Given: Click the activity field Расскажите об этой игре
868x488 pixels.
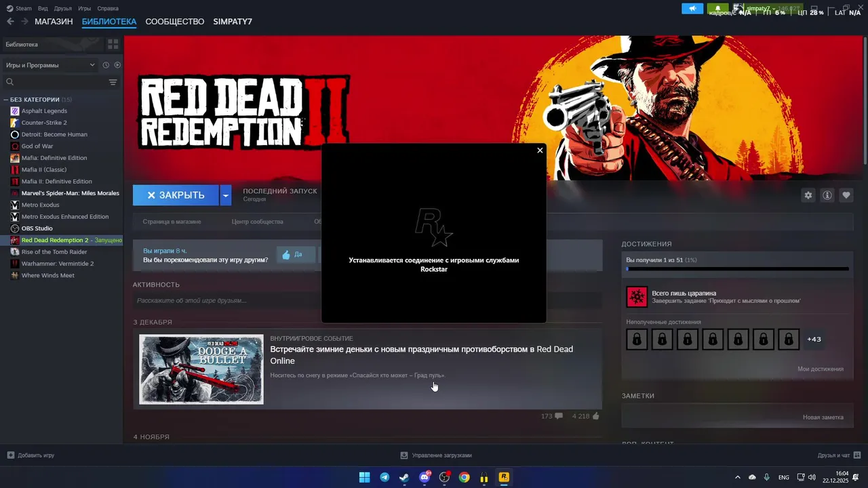Looking at the screenshot, I should [x=367, y=300].
